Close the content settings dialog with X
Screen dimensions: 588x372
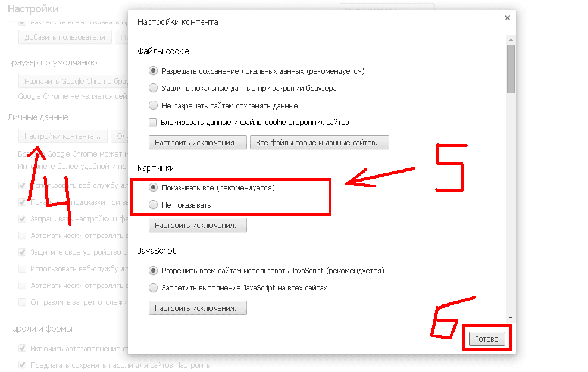coord(508,18)
